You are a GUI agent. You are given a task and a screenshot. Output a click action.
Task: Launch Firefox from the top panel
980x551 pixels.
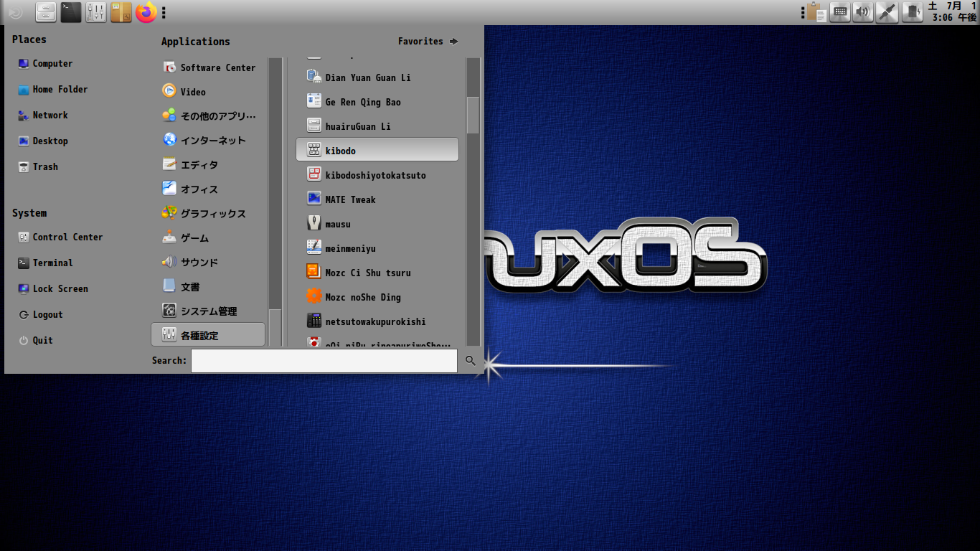(146, 12)
